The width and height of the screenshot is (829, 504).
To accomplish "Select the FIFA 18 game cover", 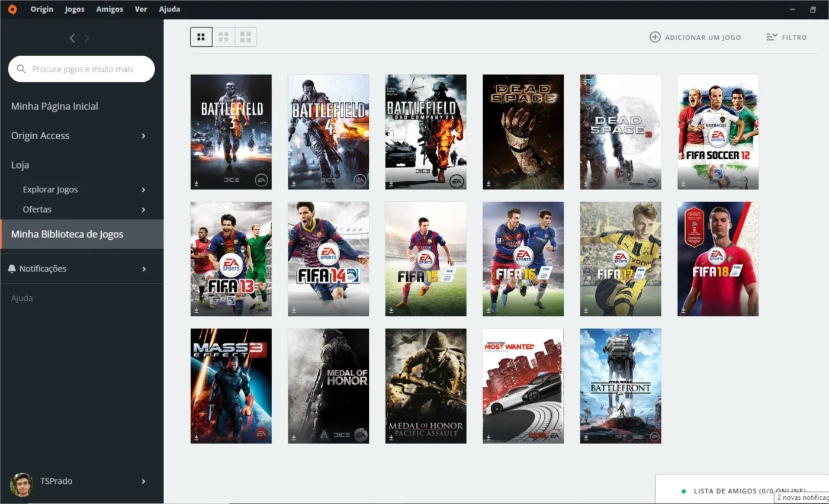I will pos(718,259).
